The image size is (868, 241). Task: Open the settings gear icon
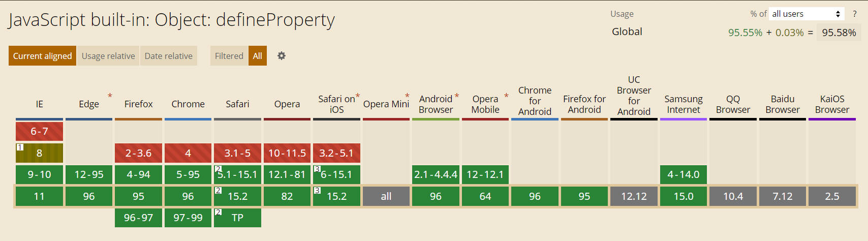pos(282,56)
